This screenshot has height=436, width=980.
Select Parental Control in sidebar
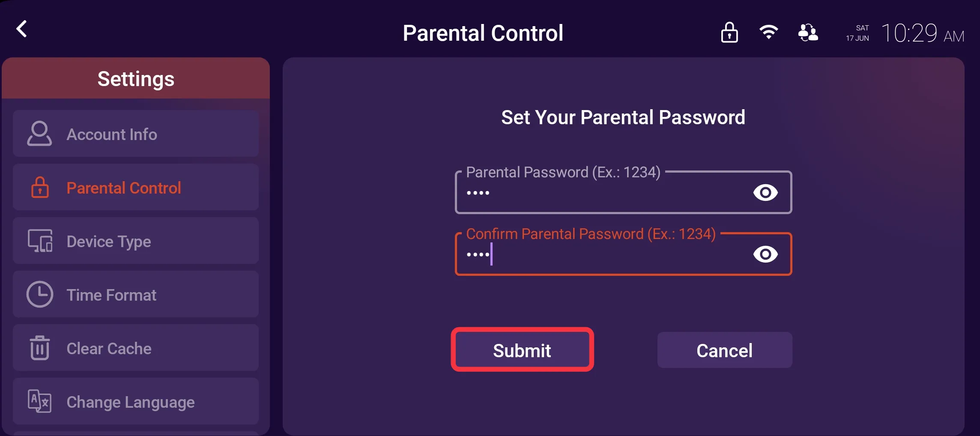[136, 187]
